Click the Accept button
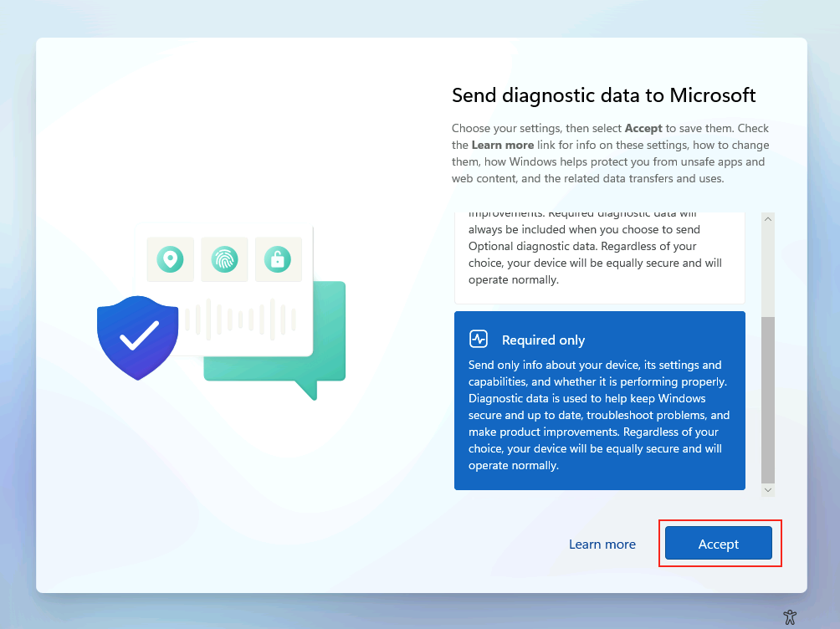840x629 pixels. [x=718, y=544]
